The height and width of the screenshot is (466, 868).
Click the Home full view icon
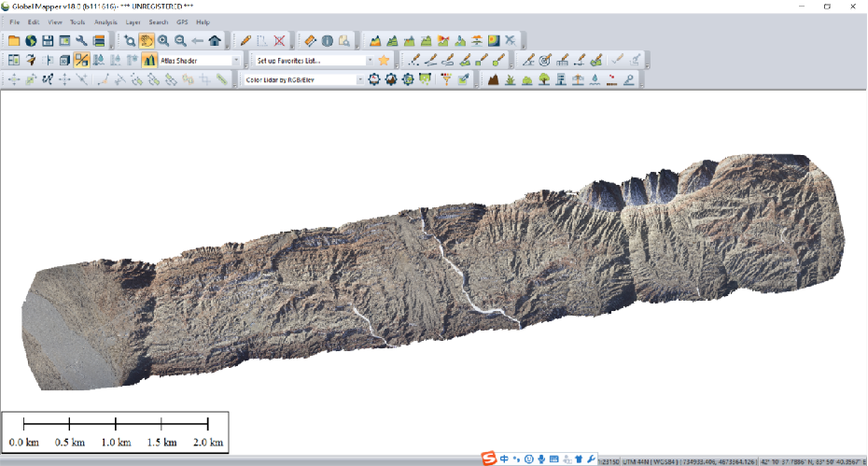click(x=215, y=41)
